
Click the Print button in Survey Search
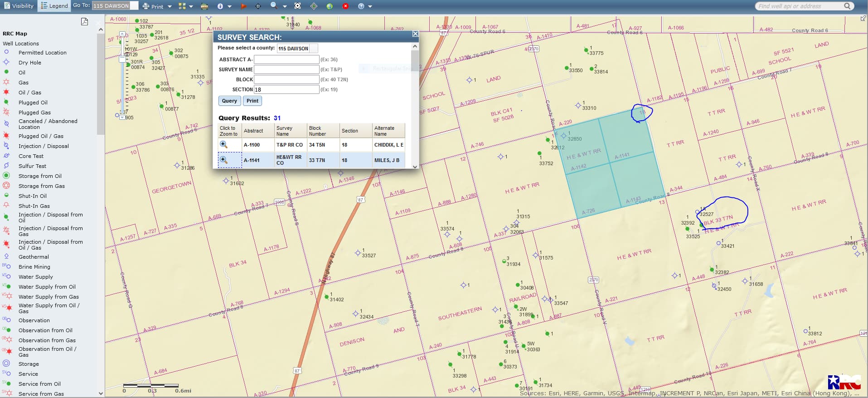click(252, 101)
